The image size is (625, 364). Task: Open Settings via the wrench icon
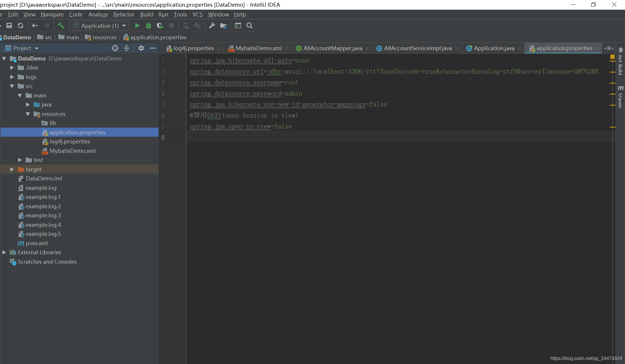[212, 26]
